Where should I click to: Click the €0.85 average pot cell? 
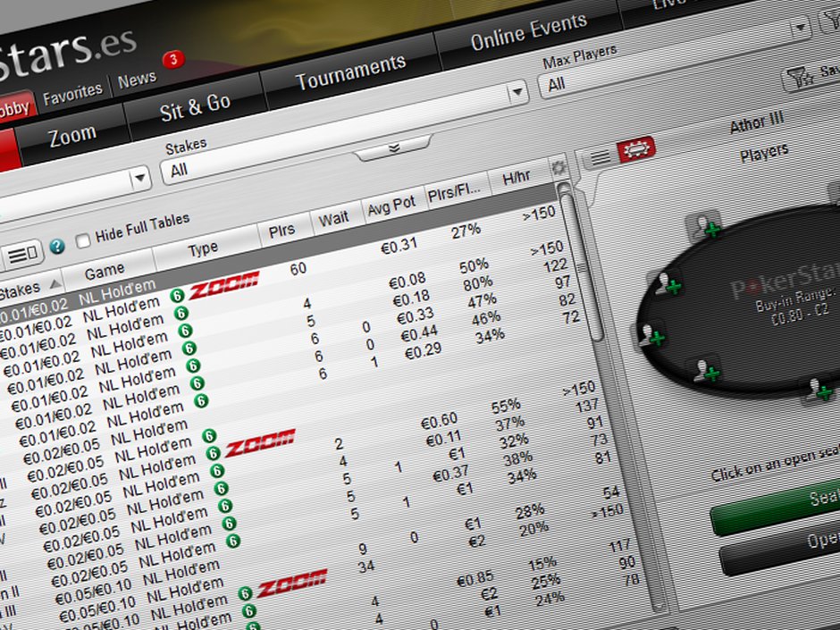click(x=475, y=578)
